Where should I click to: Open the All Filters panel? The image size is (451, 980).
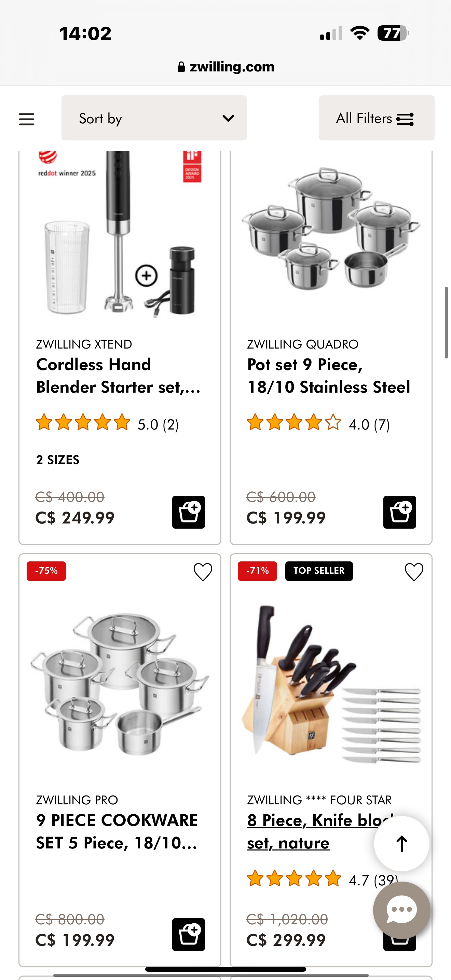(376, 118)
